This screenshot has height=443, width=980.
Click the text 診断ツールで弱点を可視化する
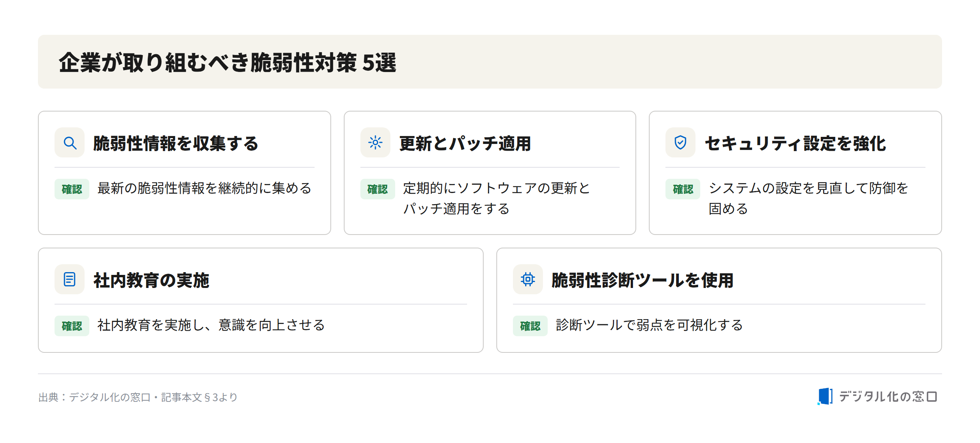coord(649,325)
